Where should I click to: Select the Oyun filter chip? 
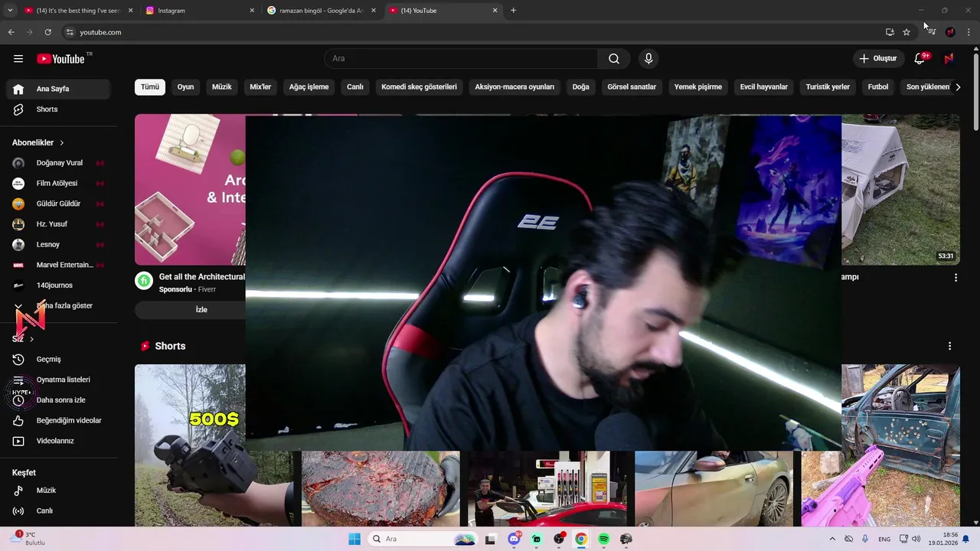point(185,87)
